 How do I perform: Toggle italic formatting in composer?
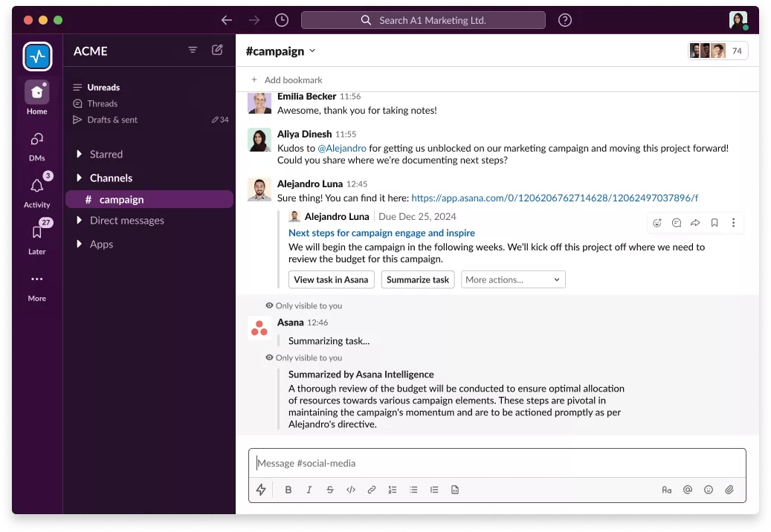pos(309,490)
